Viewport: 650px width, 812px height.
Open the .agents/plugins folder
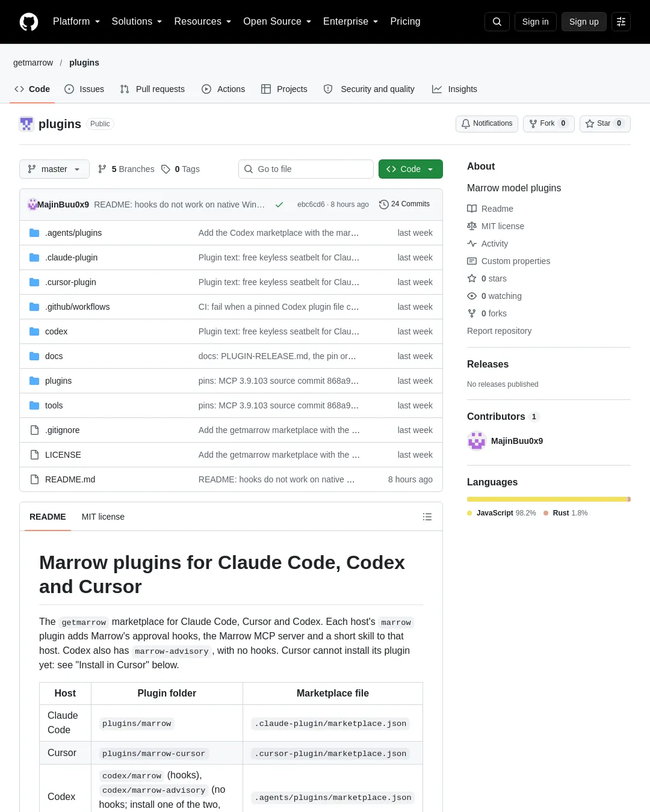pyautogui.click(x=73, y=233)
